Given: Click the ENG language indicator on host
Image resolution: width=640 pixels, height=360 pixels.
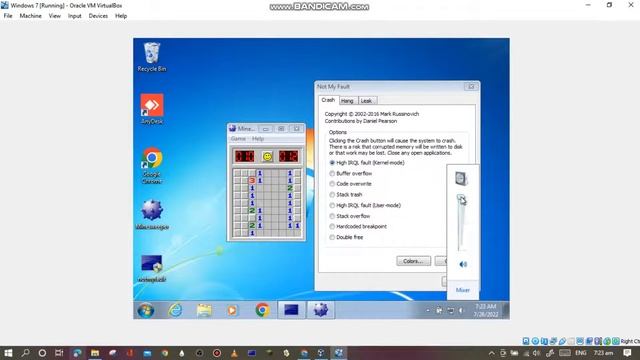Looking at the screenshot, I should [x=581, y=353].
